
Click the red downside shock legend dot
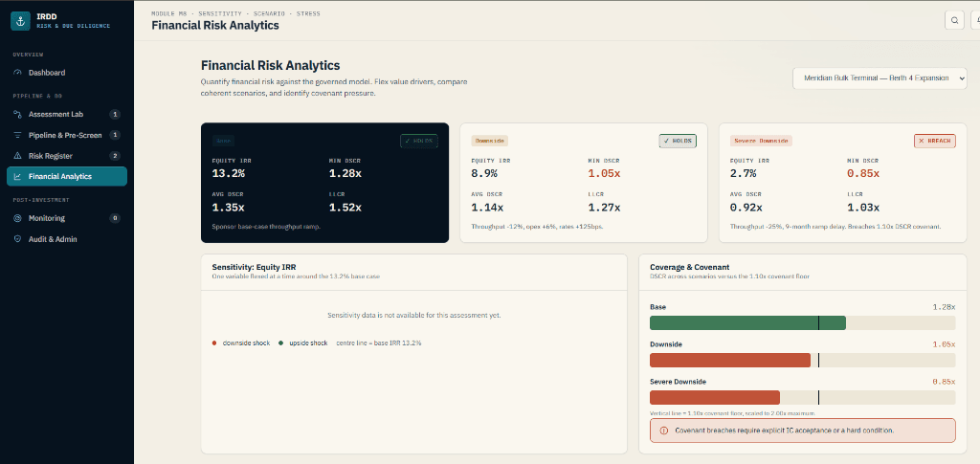[214, 342]
